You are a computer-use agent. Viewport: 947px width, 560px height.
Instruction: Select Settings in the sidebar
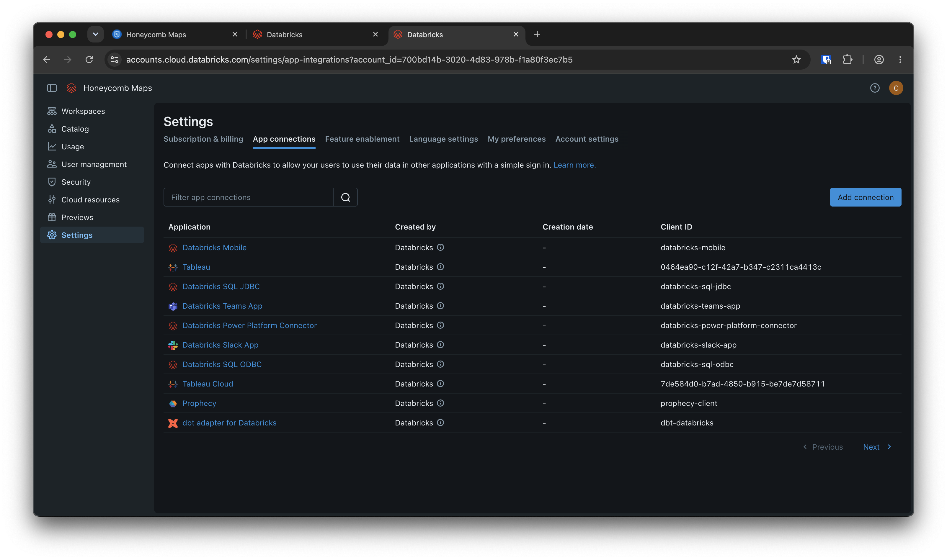point(92,235)
